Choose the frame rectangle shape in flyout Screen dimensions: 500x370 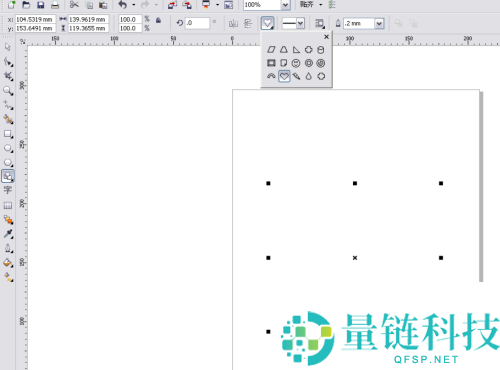point(271,63)
